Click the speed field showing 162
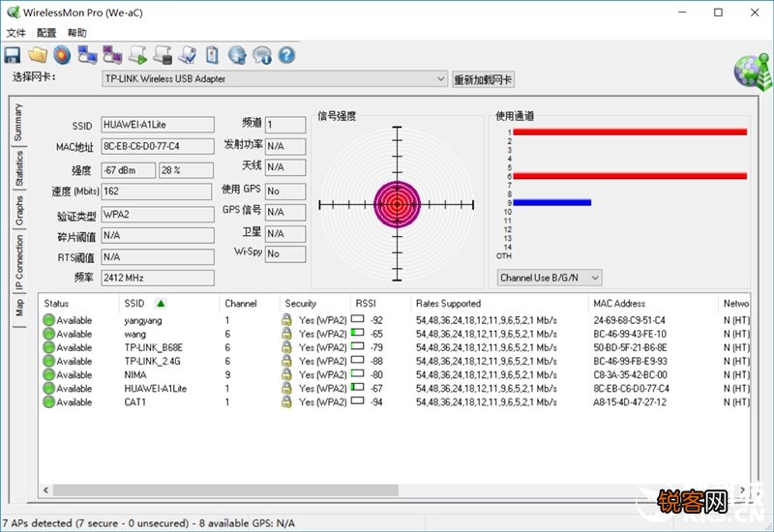The image size is (774, 532). 156,192
